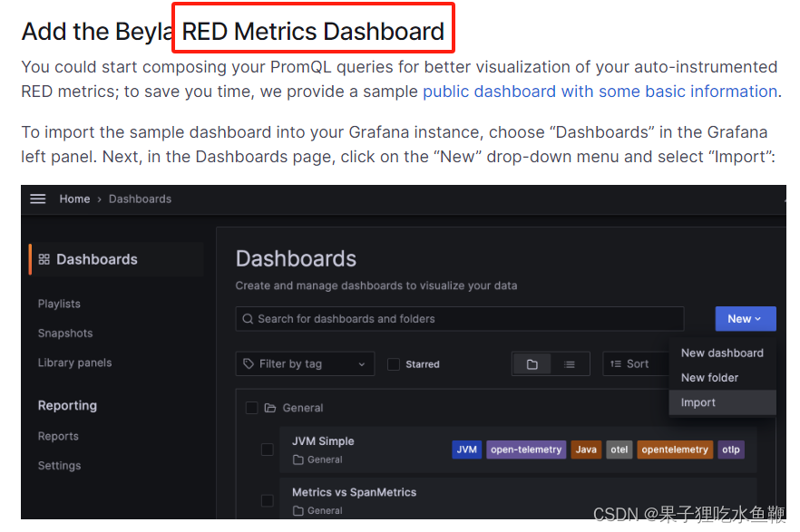Viewport: 800px width, 532px height.
Task: Open the Sort dropdown
Action: (x=636, y=363)
